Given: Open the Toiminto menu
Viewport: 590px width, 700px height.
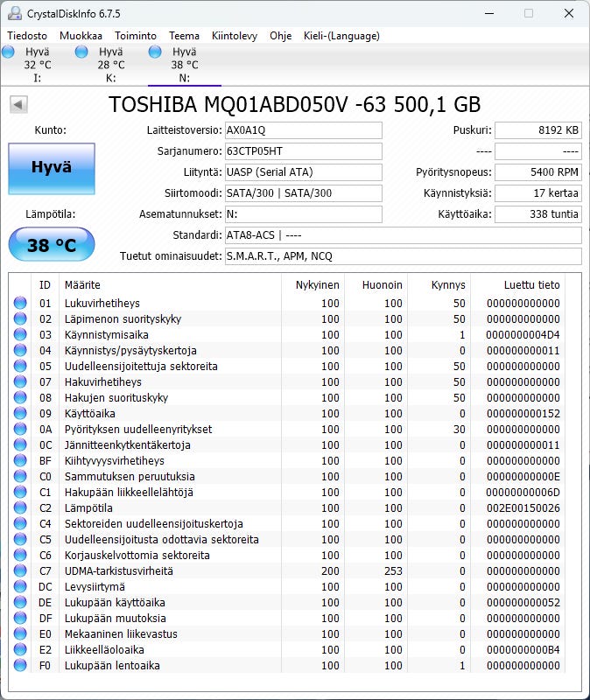Looking at the screenshot, I should (136, 36).
